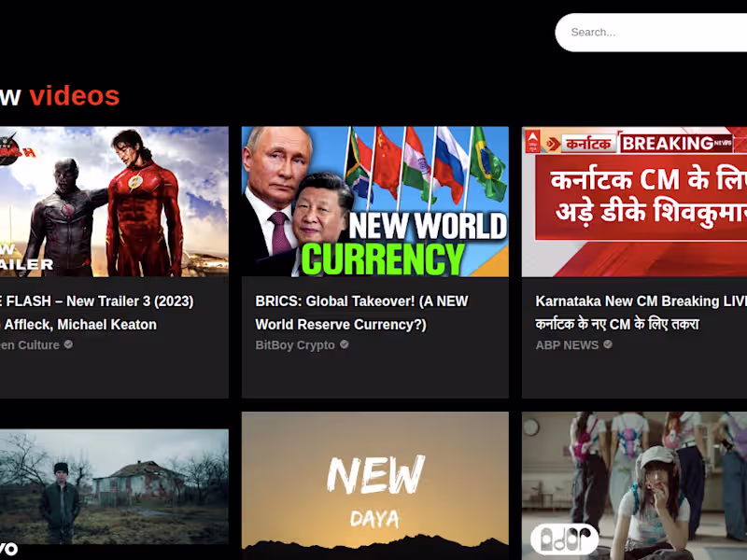Visit the Culture channel name under Flash trailer
747x560 pixels.
[x=30, y=345]
